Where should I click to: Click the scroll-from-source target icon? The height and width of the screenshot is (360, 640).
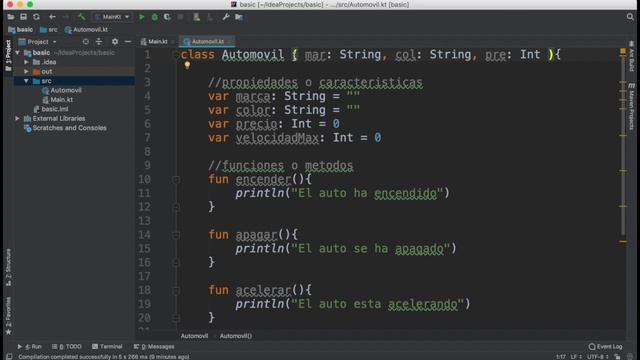[x=85, y=42]
